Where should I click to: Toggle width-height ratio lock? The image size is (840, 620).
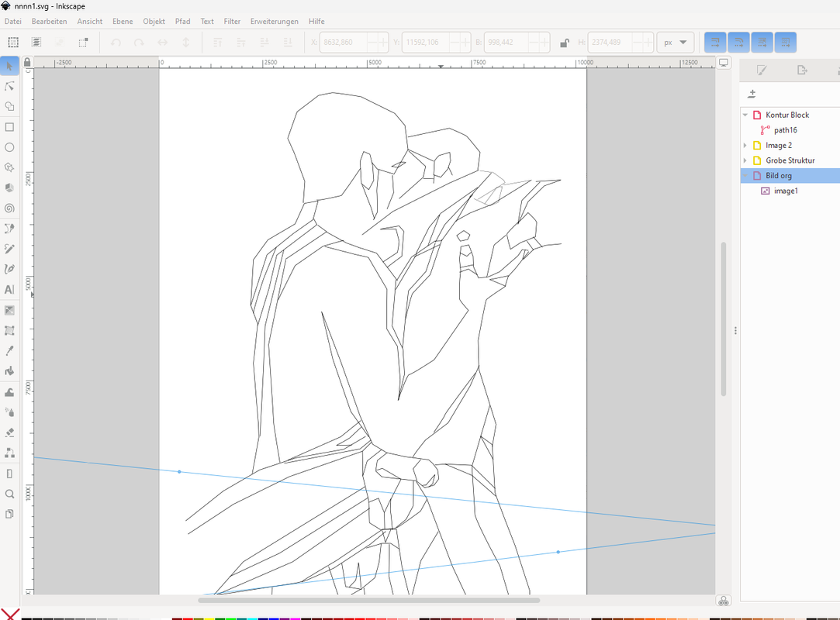tap(564, 43)
